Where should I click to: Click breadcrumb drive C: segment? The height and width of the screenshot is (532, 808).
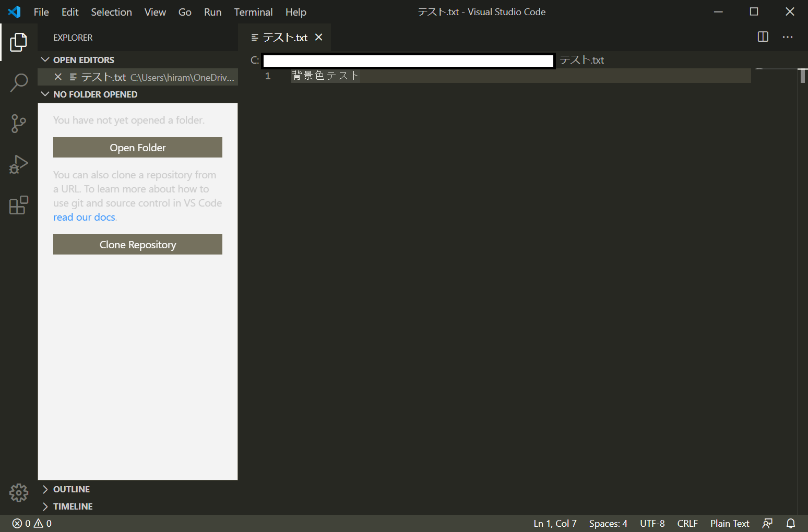[255, 60]
